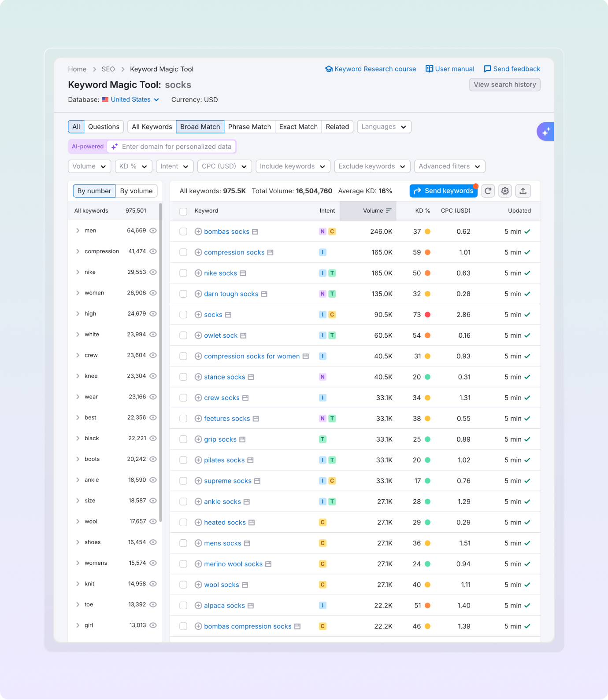608x700 pixels.
Task: Click the domain input for personalized data
Action: [x=171, y=147]
